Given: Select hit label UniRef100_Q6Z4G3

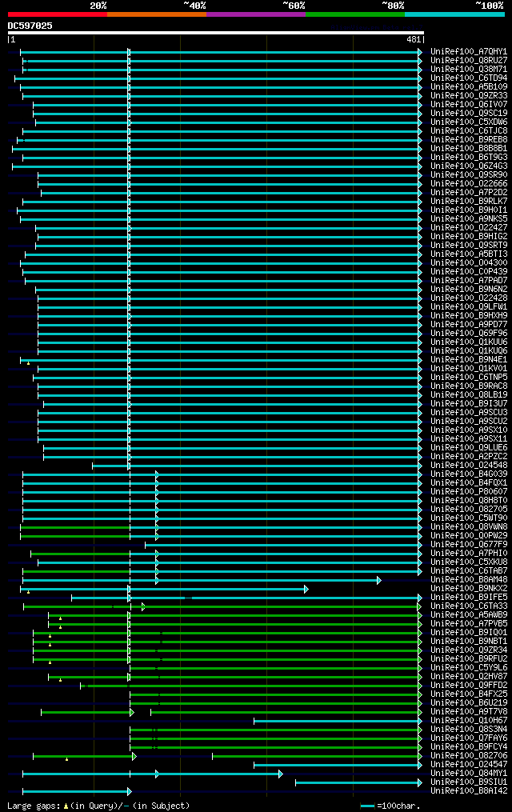Looking at the screenshot, I should pyautogui.click(x=469, y=166).
